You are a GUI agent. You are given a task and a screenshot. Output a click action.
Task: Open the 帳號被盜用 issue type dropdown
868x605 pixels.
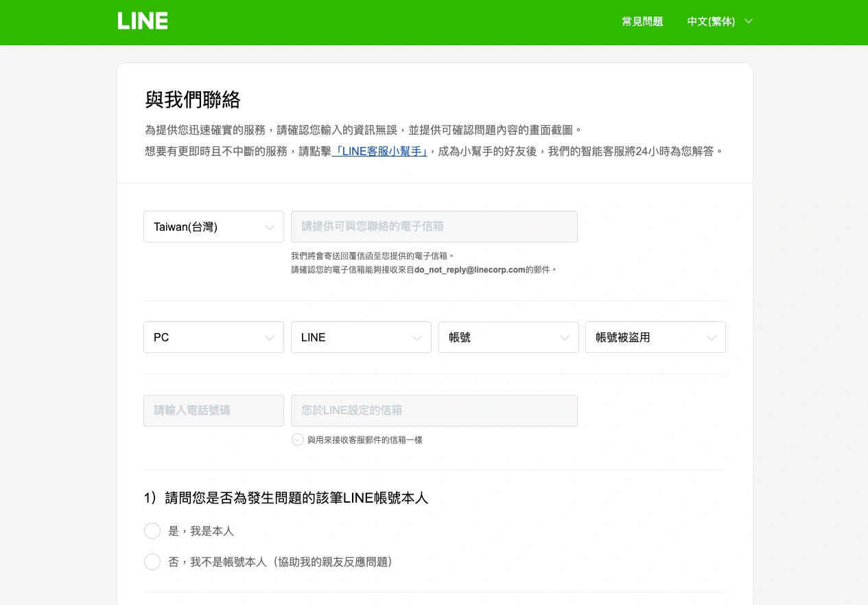click(655, 337)
